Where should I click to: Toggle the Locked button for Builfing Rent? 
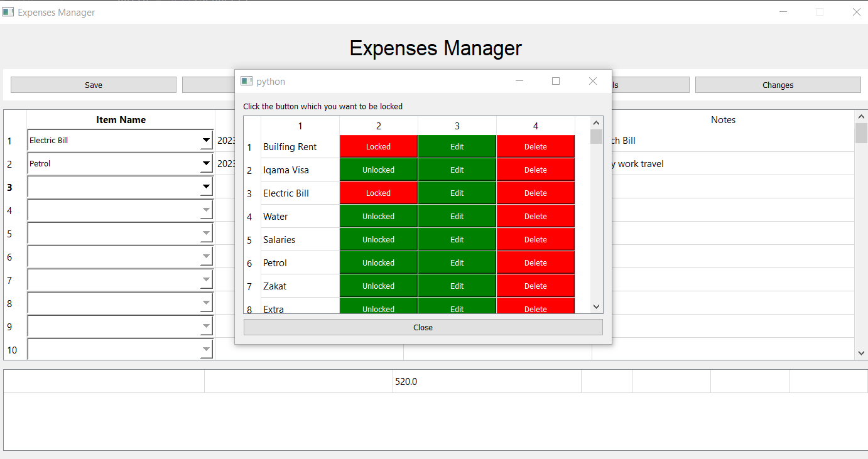click(378, 147)
